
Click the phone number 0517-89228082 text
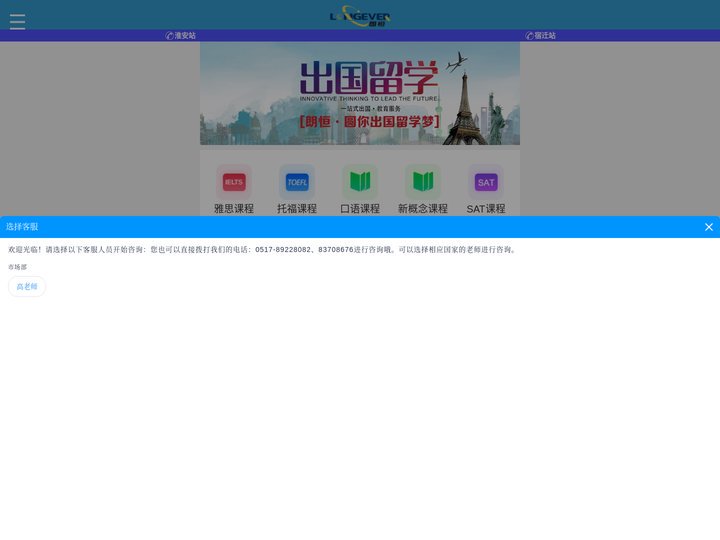click(x=283, y=249)
